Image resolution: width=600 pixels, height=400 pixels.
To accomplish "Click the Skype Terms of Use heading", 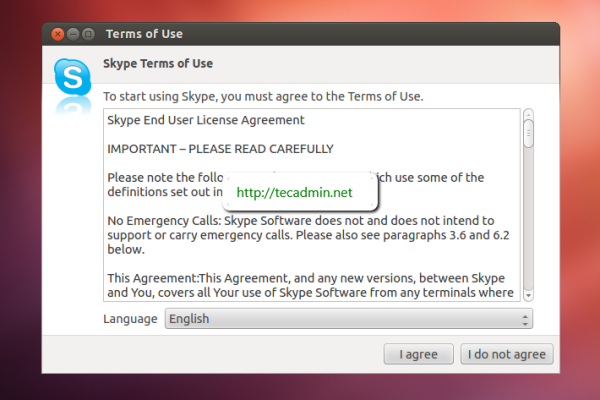I will coord(158,64).
